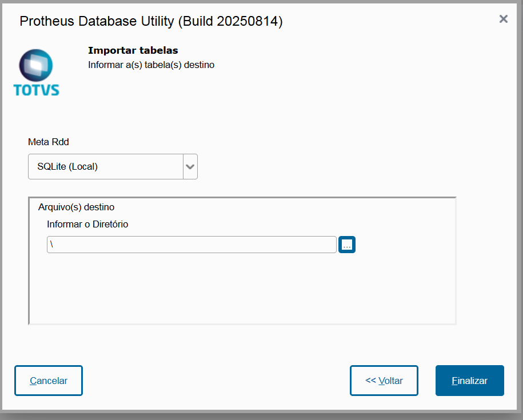
Task: Click the Importar tabelas heading
Action: click(x=133, y=51)
